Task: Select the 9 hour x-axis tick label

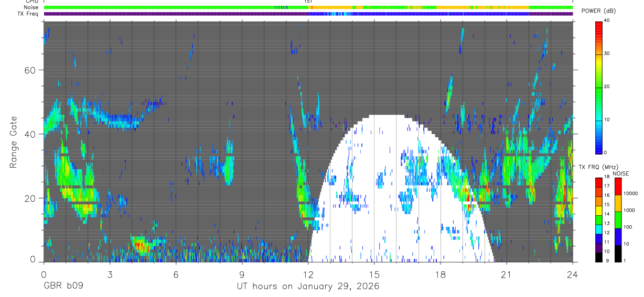Action: (242, 274)
